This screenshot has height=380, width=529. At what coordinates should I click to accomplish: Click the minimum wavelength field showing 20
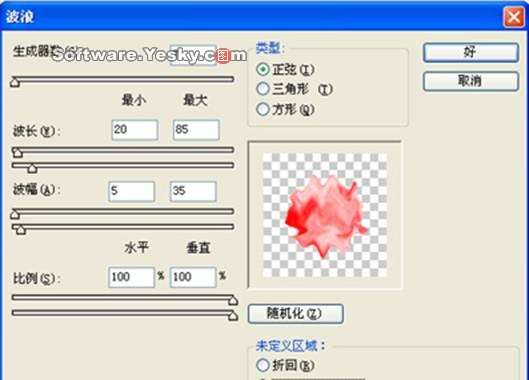point(135,130)
